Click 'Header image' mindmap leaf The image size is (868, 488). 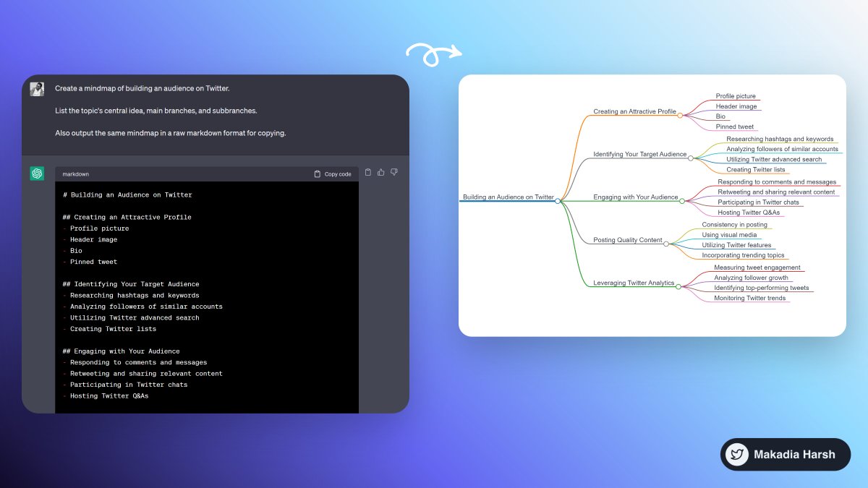click(x=736, y=106)
